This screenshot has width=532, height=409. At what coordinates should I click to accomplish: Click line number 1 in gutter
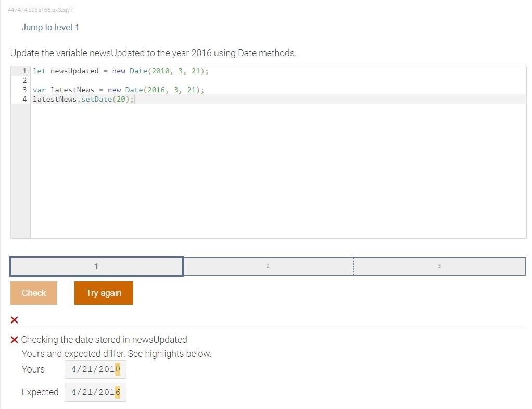[24, 71]
